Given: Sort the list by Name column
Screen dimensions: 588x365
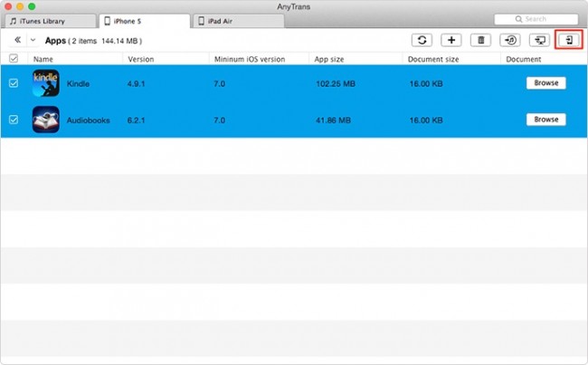Looking at the screenshot, I should click(x=43, y=59).
